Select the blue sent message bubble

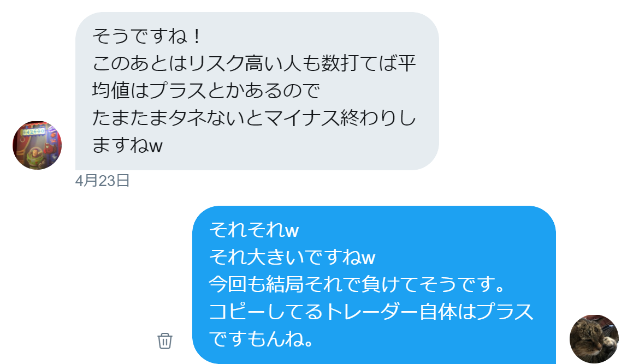[x=374, y=285]
